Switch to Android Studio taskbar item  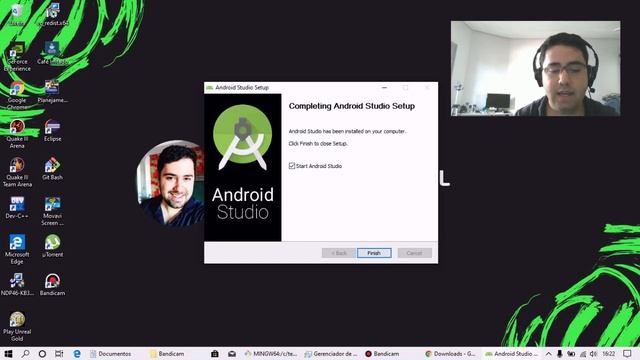coord(511,354)
